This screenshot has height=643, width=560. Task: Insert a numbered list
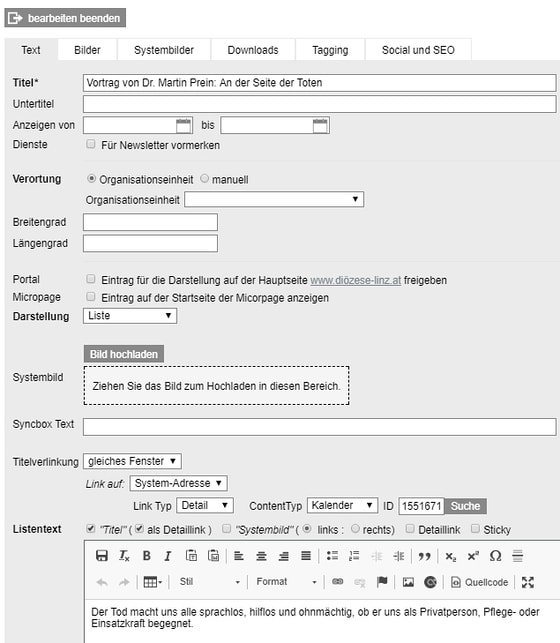pyautogui.click(x=354, y=556)
